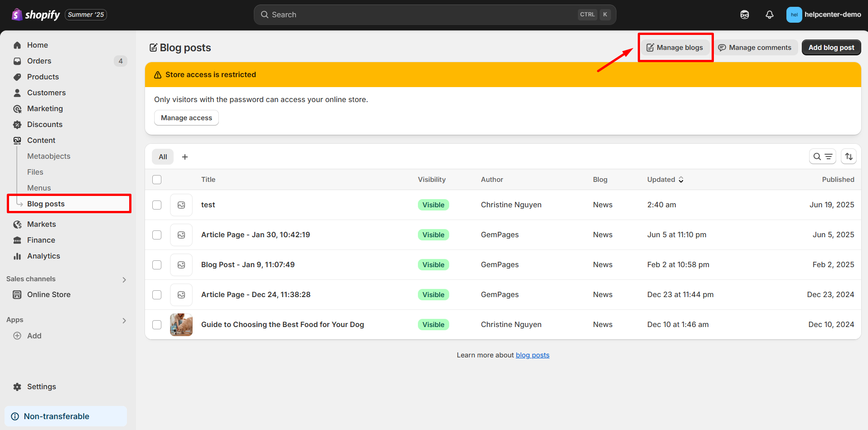Click the Add blog post button
This screenshot has width=868, height=430.
(x=831, y=47)
